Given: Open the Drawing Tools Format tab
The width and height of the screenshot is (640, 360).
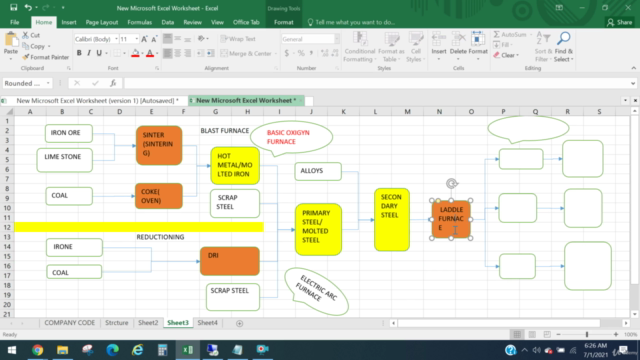Looking at the screenshot, I should click(283, 22).
